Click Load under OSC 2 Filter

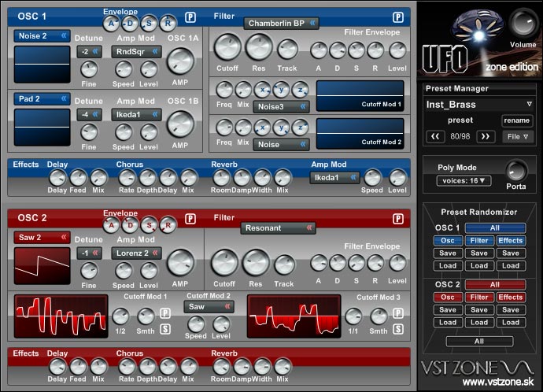point(479,323)
